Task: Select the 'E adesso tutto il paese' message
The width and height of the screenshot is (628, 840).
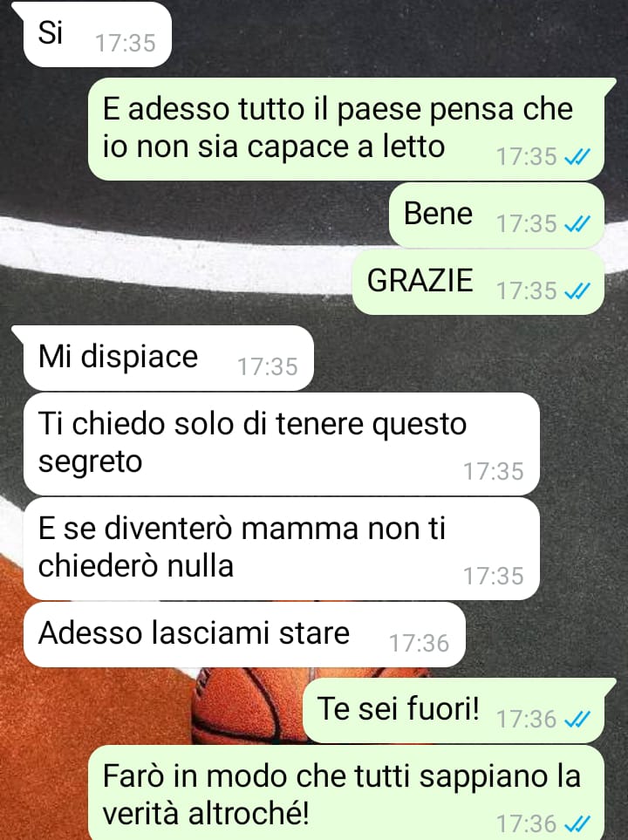Action: pyautogui.click(x=346, y=128)
